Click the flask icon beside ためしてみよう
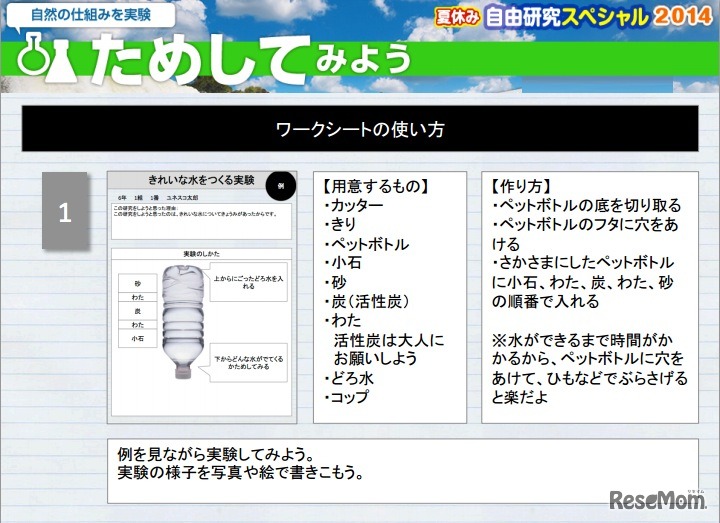The height and width of the screenshot is (523, 720). point(47,59)
